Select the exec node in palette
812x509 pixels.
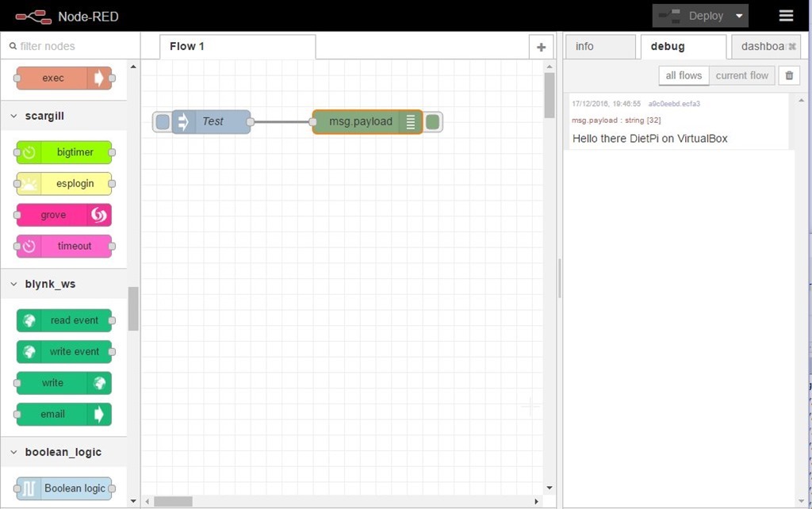(63, 78)
